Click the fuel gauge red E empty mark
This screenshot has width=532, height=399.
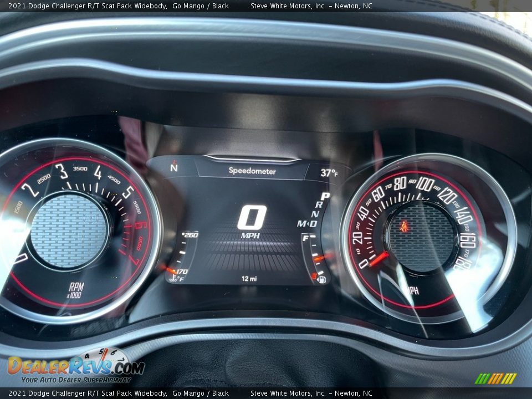click(314, 276)
